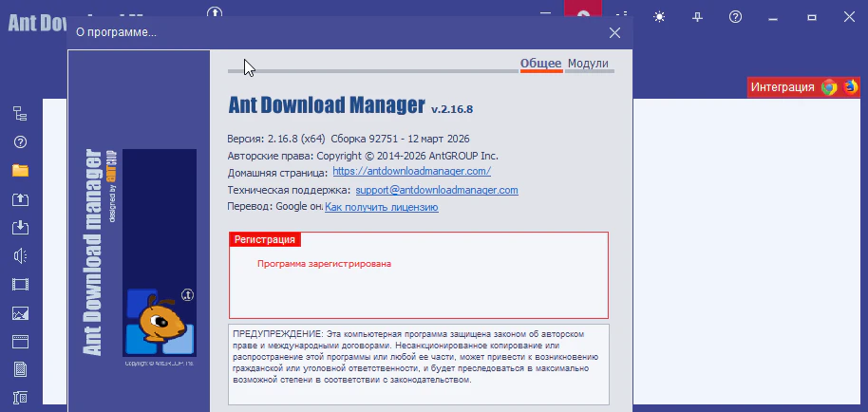The image size is (868, 412).
Task: Filter by video files film icon
Action: point(20,285)
